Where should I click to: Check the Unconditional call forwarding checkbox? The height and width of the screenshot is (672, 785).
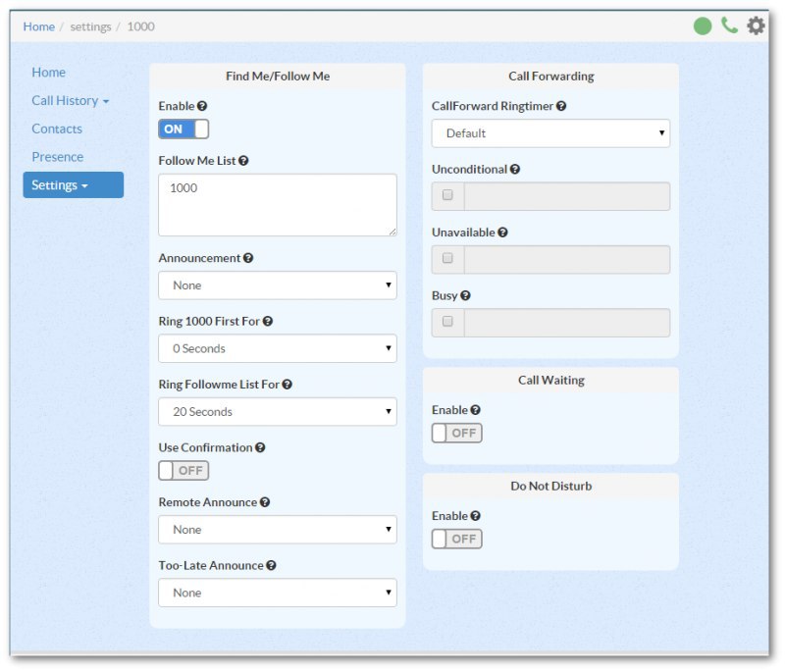pos(447,196)
